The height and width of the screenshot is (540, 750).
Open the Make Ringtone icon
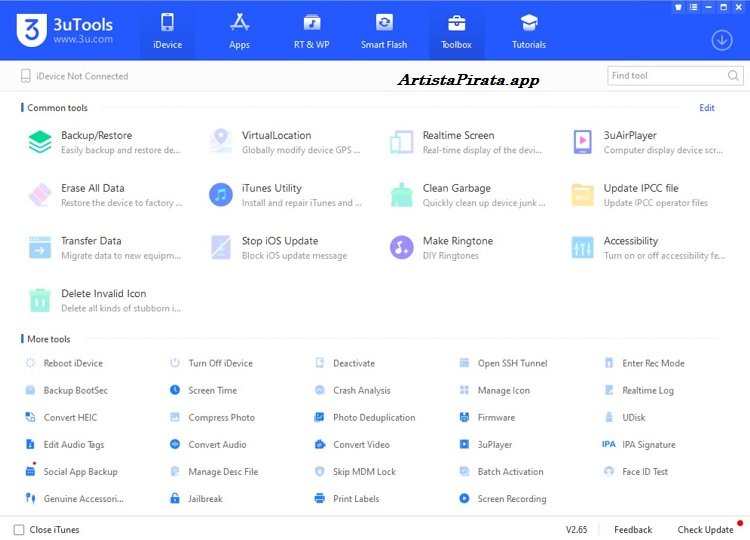point(402,247)
